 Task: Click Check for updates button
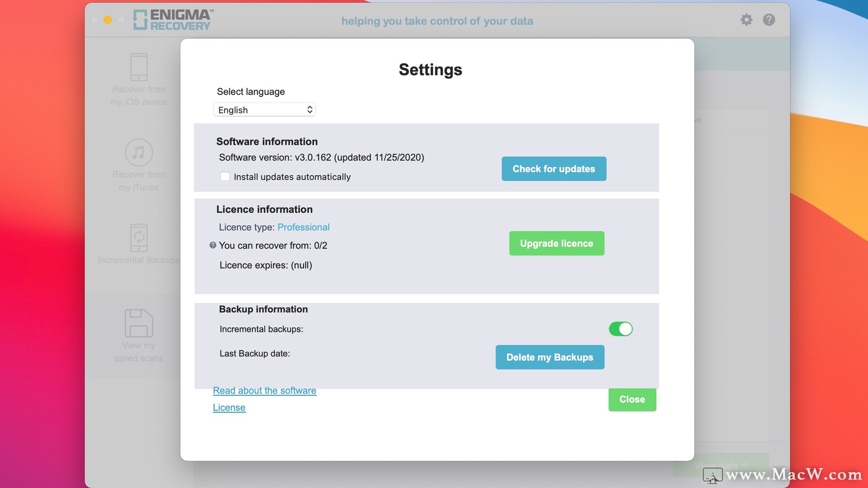[554, 169]
